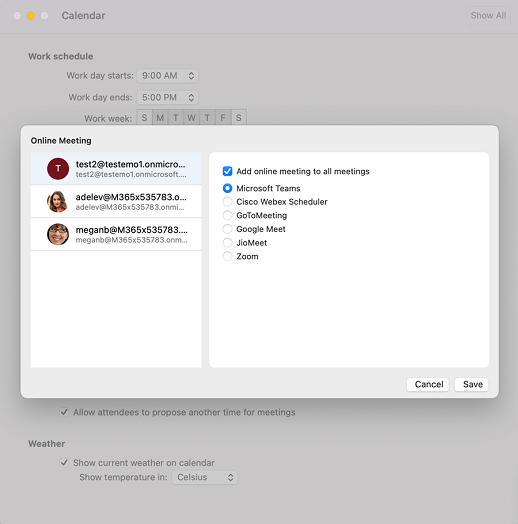This screenshot has height=524, width=518.
Task: Toggle Allow attendees to propose another time
Action: click(64, 412)
